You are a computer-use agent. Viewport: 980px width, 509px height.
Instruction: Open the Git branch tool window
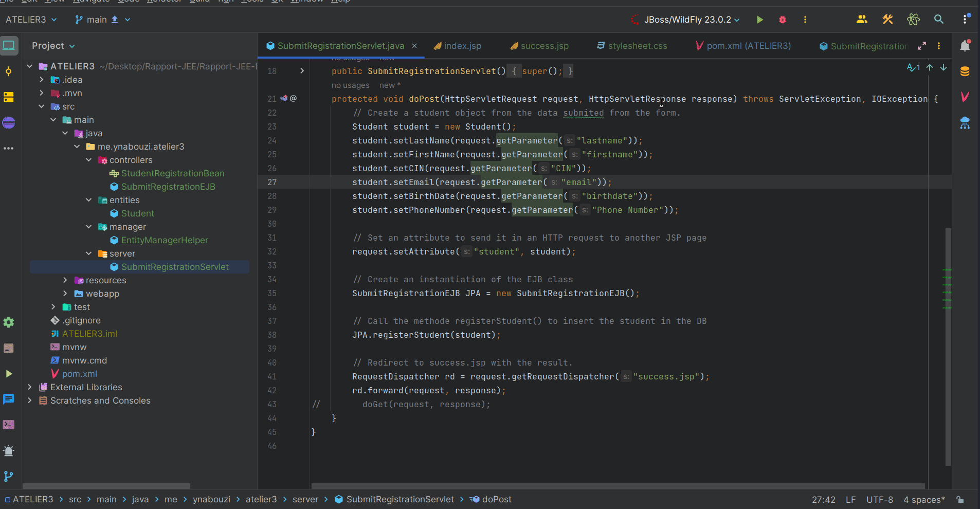9,477
